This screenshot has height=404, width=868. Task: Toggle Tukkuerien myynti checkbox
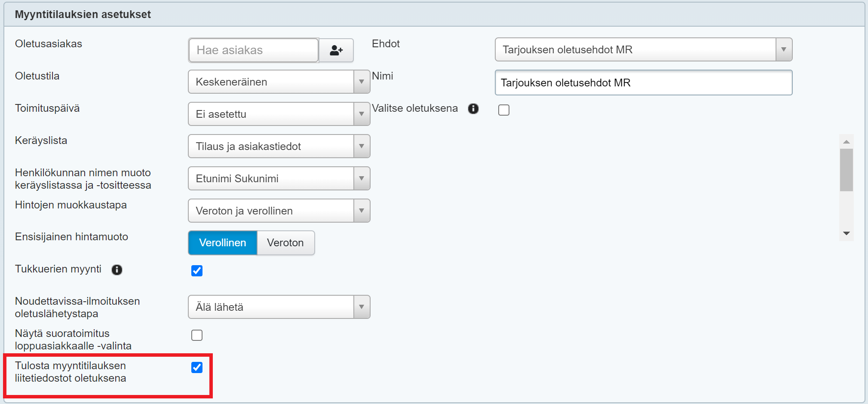click(197, 271)
